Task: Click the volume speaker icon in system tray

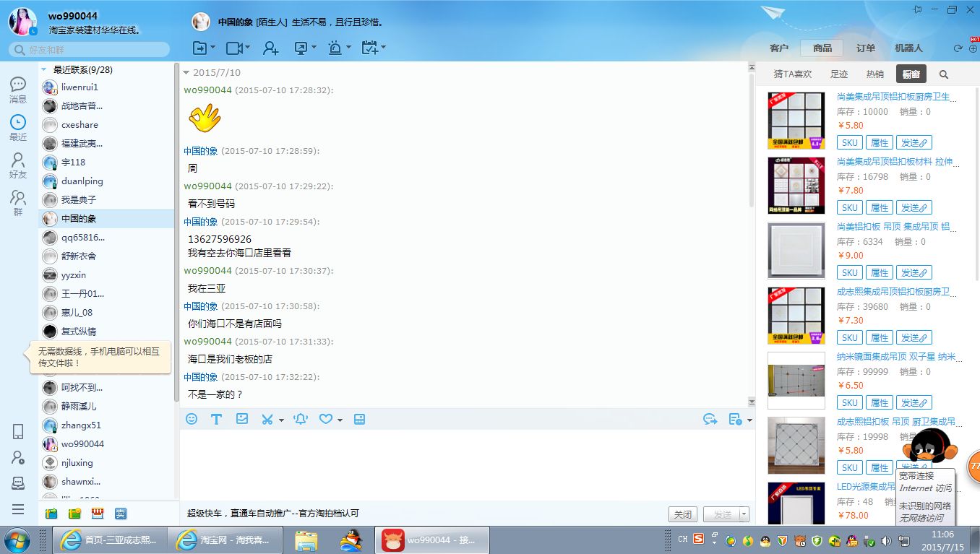Action: 886,540
